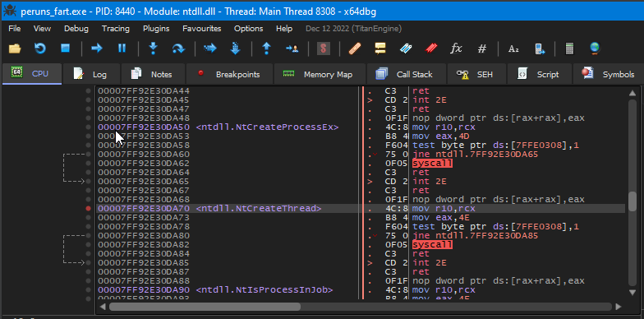Image resolution: width=644 pixels, height=319 pixels.
Task: Click the globe check-for-updates icon
Action: point(595,49)
